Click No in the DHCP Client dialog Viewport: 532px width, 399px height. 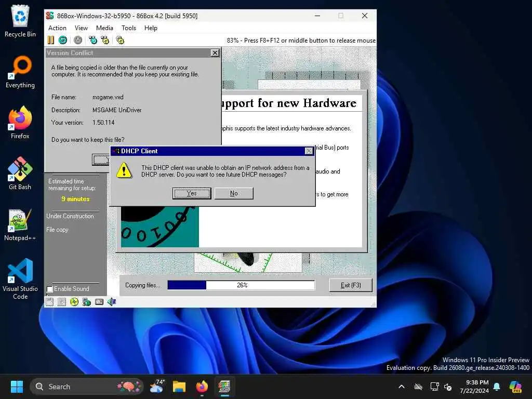click(234, 193)
